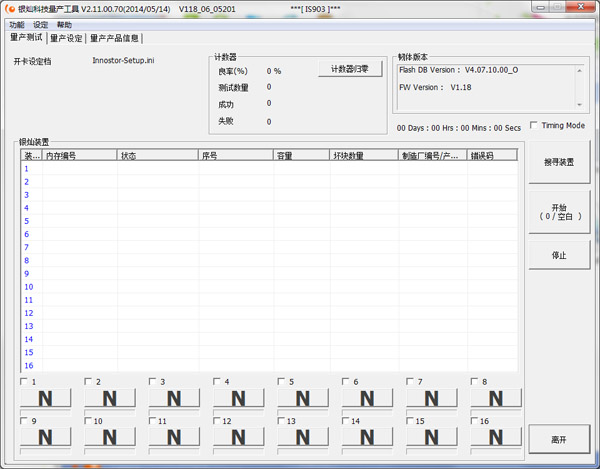Tick the port 8 checkbox
The image size is (600, 469).
474,381
